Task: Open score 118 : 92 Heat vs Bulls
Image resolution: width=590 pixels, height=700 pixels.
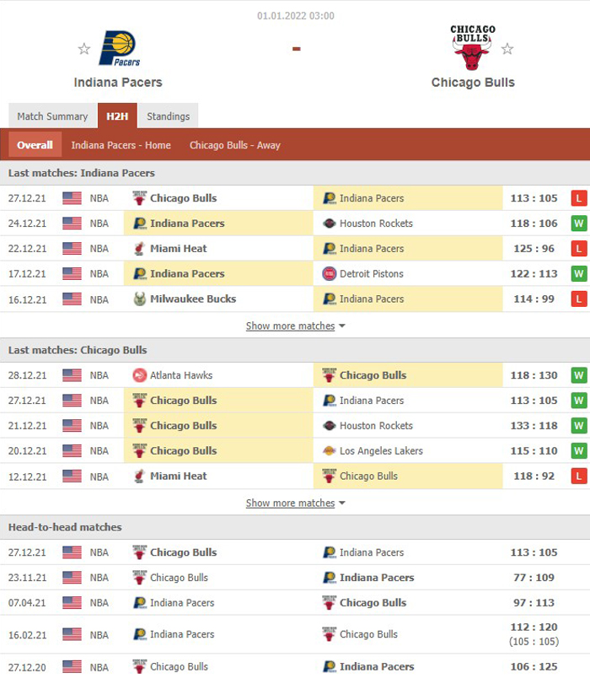Action: 534,477
